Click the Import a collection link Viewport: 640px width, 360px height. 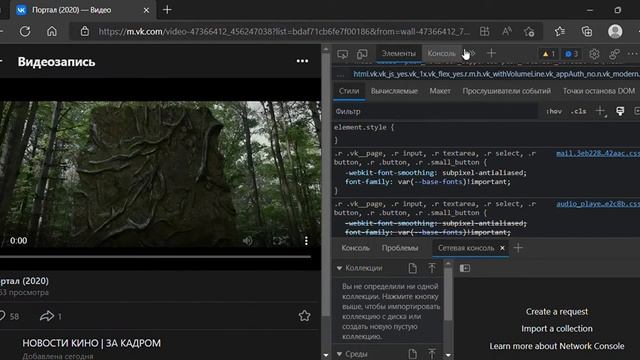click(557, 329)
